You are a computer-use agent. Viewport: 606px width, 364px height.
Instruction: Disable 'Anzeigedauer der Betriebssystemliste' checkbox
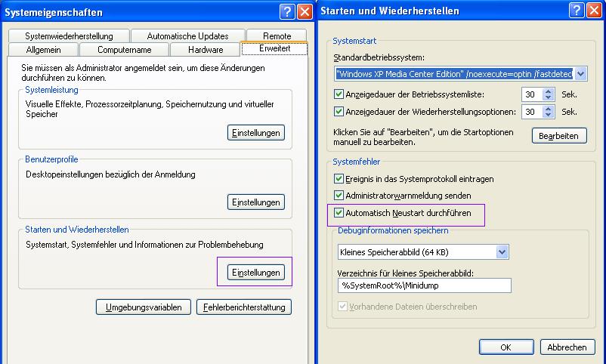(x=339, y=94)
